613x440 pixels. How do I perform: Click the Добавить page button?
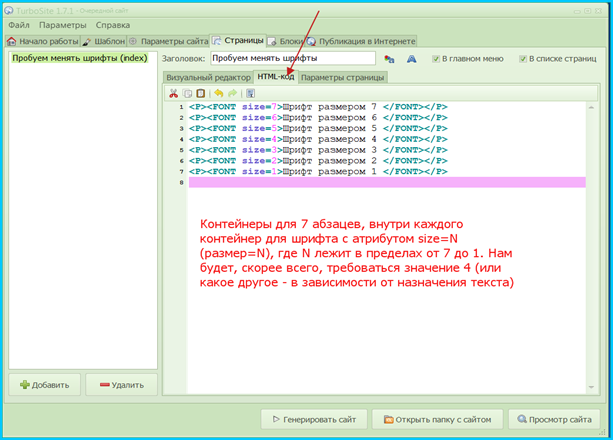pyautogui.click(x=45, y=385)
